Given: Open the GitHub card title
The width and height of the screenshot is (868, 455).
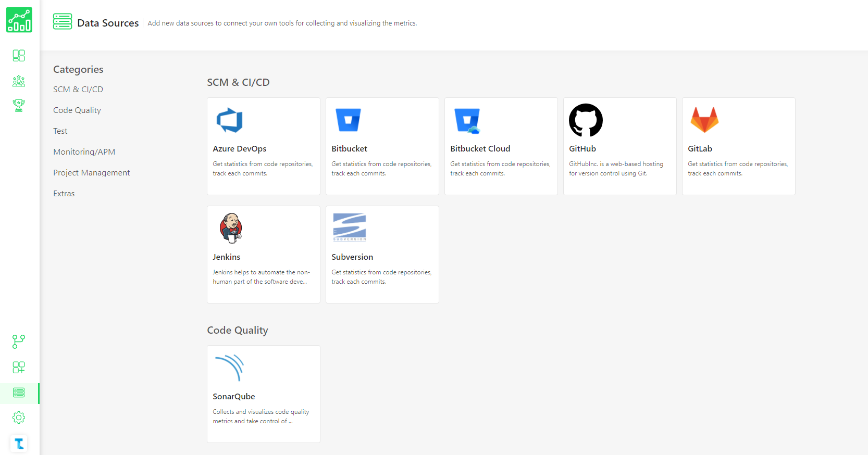Looking at the screenshot, I should (x=582, y=149).
